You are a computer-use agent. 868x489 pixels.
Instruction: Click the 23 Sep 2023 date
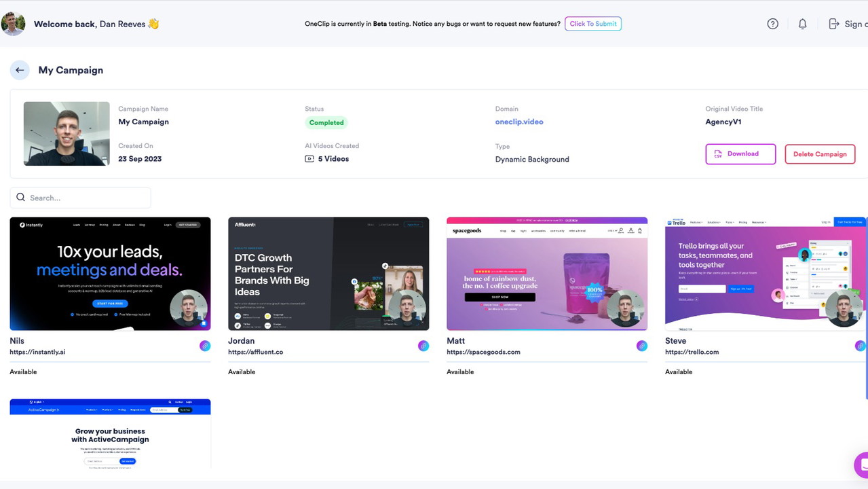(140, 159)
